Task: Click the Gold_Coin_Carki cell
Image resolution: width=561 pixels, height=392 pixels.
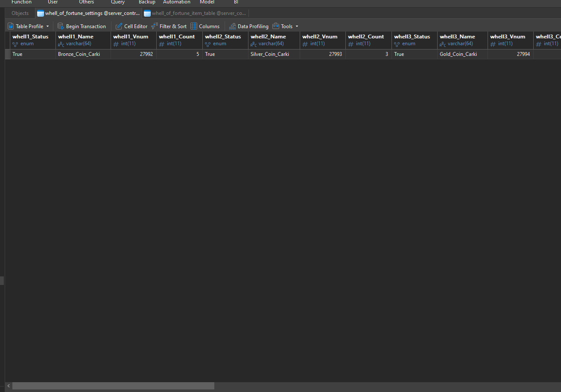Action: coord(463,54)
